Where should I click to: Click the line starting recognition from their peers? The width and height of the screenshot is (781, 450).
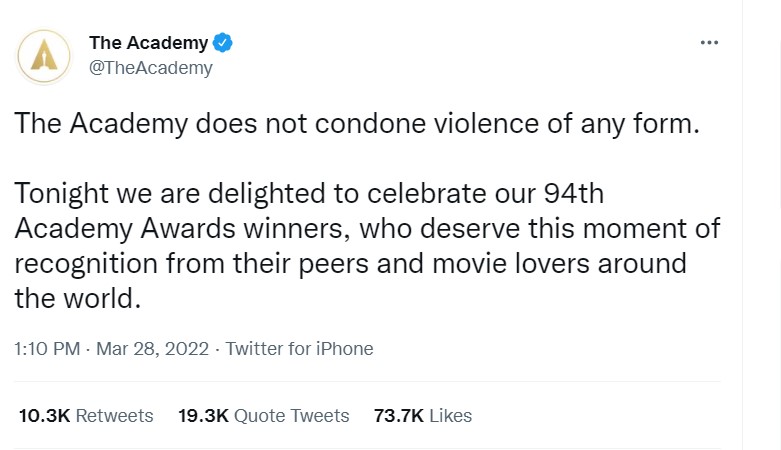(350, 263)
